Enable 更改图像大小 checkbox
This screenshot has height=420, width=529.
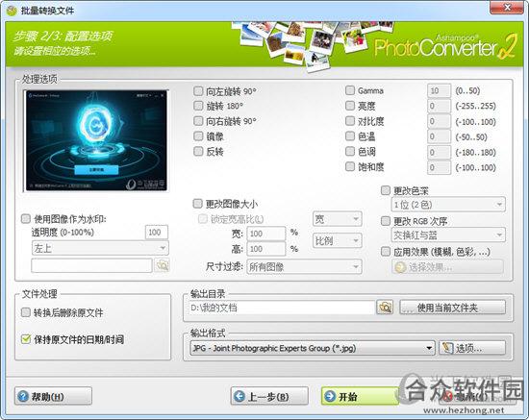(197, 204)
